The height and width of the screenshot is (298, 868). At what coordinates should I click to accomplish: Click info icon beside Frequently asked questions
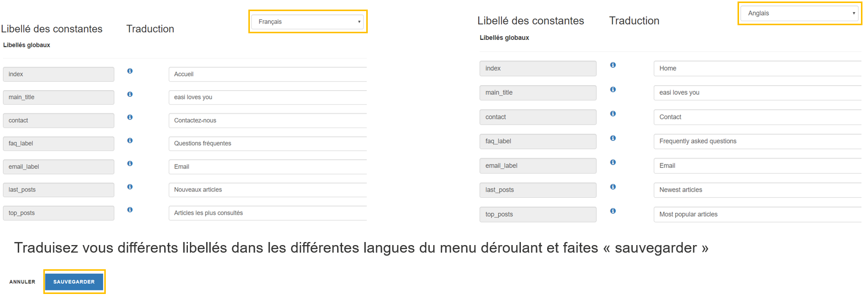pos(613,138)
